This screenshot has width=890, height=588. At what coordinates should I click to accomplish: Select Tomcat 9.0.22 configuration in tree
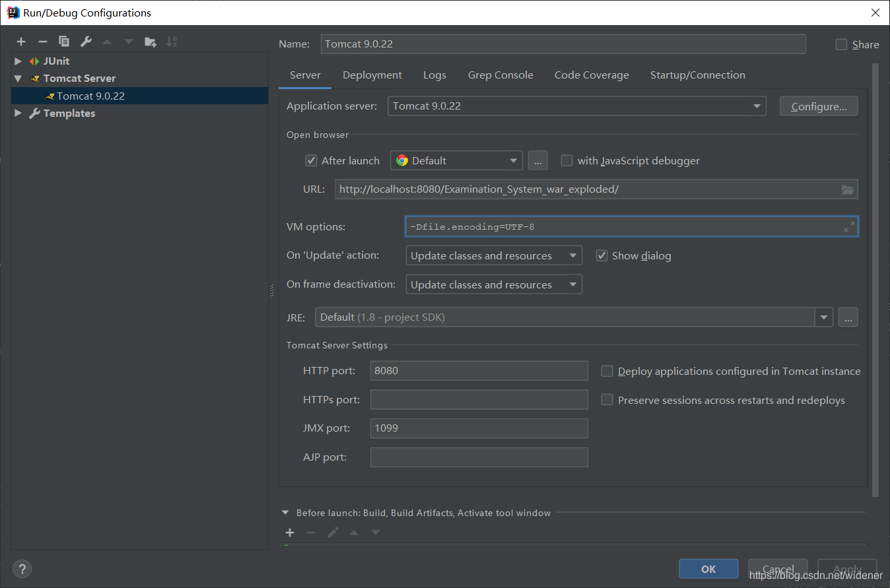tap(139, 96)
